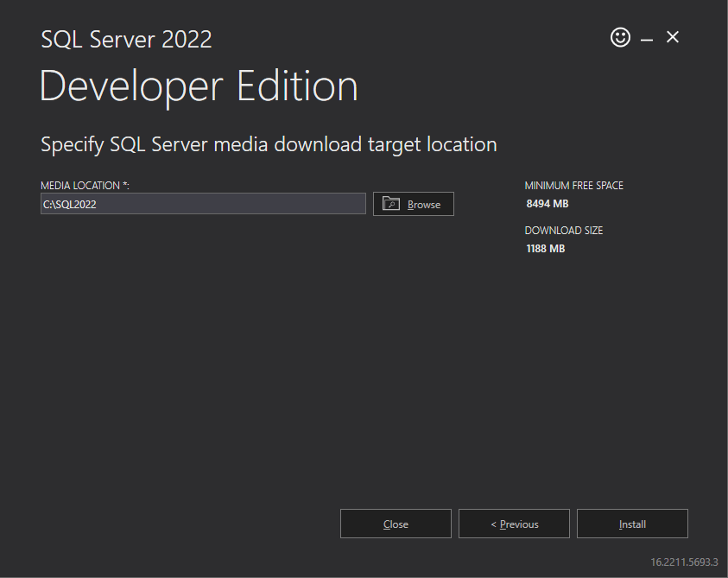The image size is (728, 578).
Task: Select the feedback smiley face in the title bar
Action: [620, 38]
